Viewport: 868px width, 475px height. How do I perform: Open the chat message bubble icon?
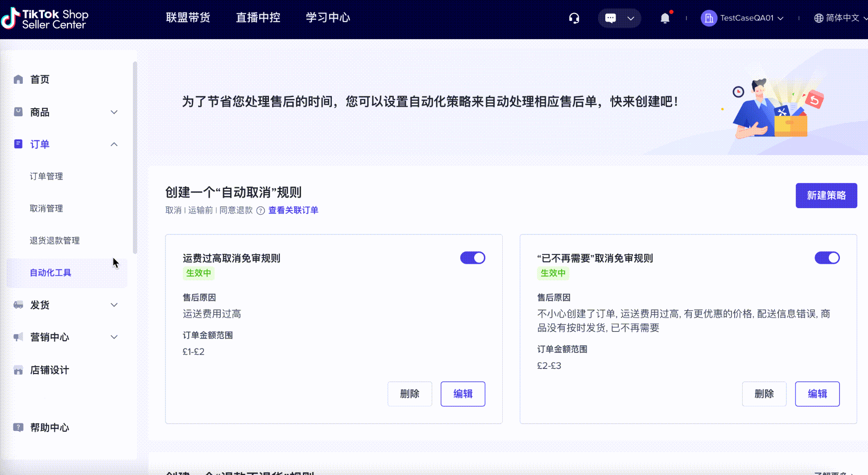pyautogui.click(x=610, y=18)
